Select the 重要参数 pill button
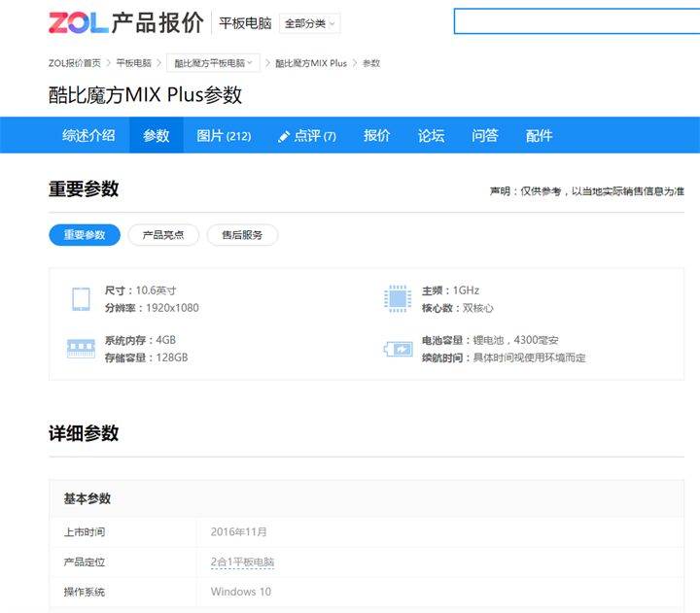Image resolution: width=700 pixels, height=613 pixels. pos(85,235)
